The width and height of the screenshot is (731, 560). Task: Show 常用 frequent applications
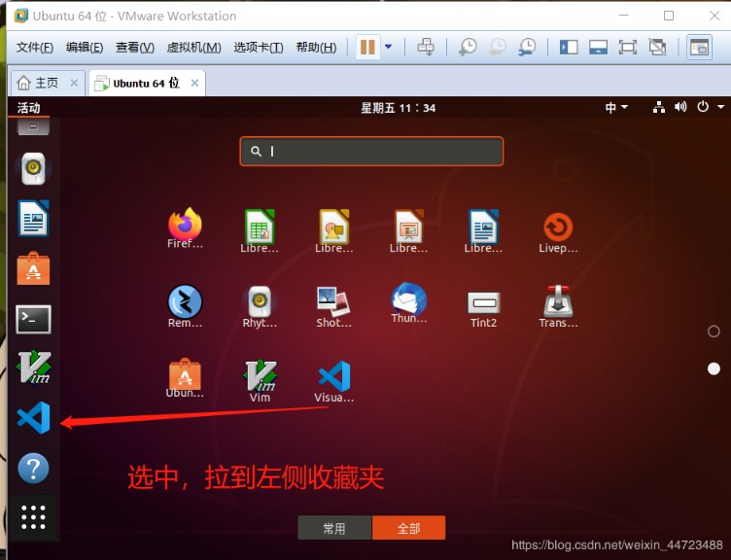click(334, 528)
